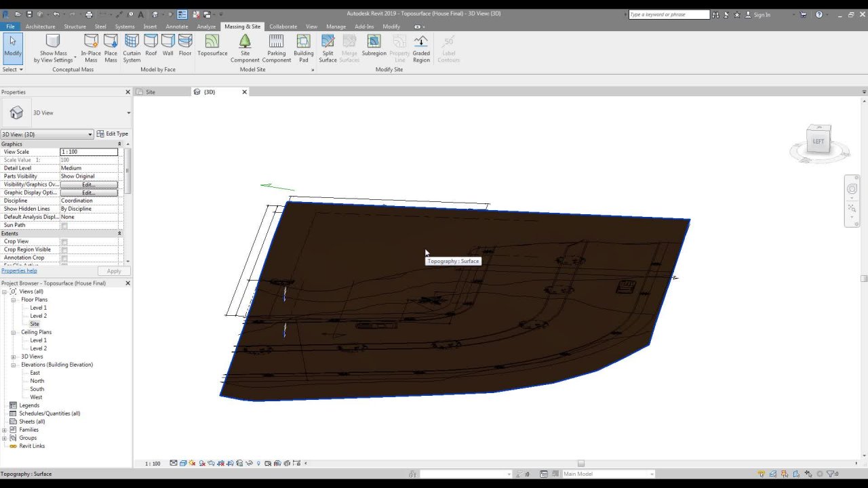This screenshot has width=868, height=488.
Task: Open the Properties help link
Action: click(19, 270)
